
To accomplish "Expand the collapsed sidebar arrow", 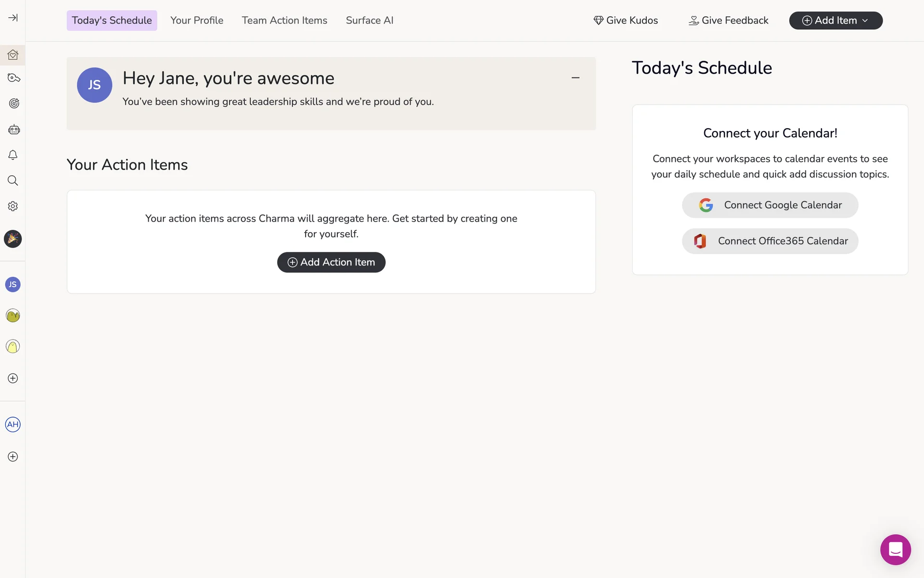I will (x=13, y=18).
